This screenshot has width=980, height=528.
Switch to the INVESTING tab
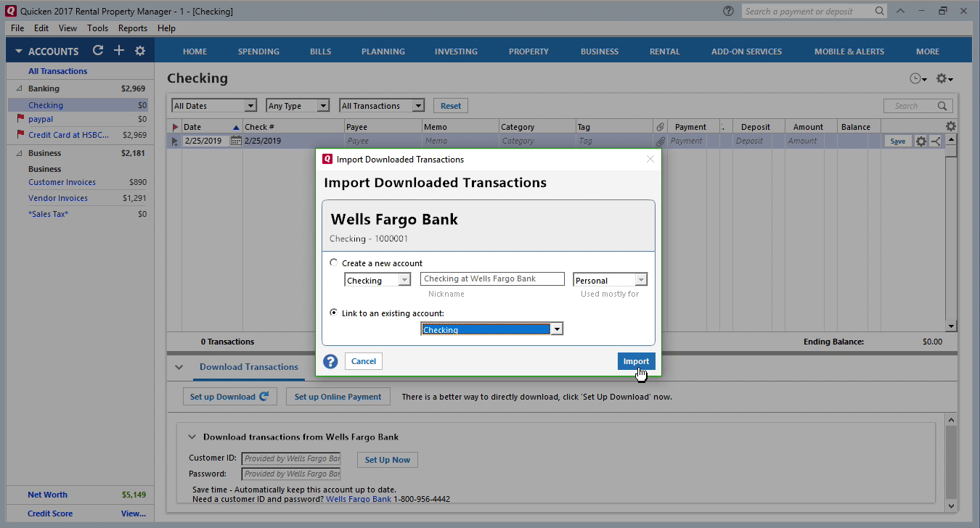click(456, 51)
